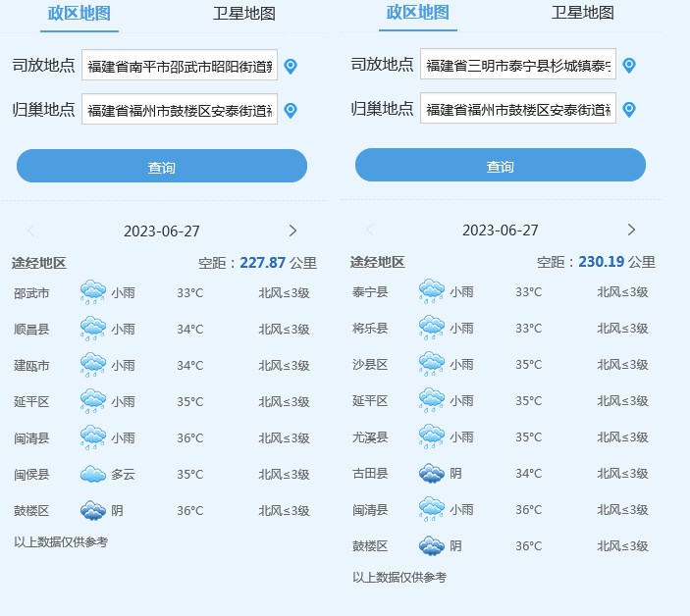This screenshot has height=616, width=690.
Task: Click the location pin beside the 邵武市 司放地点 field
Action: [290, 67]
